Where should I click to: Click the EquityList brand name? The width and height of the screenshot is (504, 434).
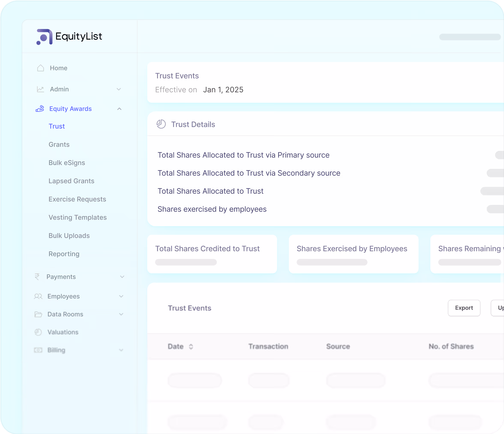point(79,36)
